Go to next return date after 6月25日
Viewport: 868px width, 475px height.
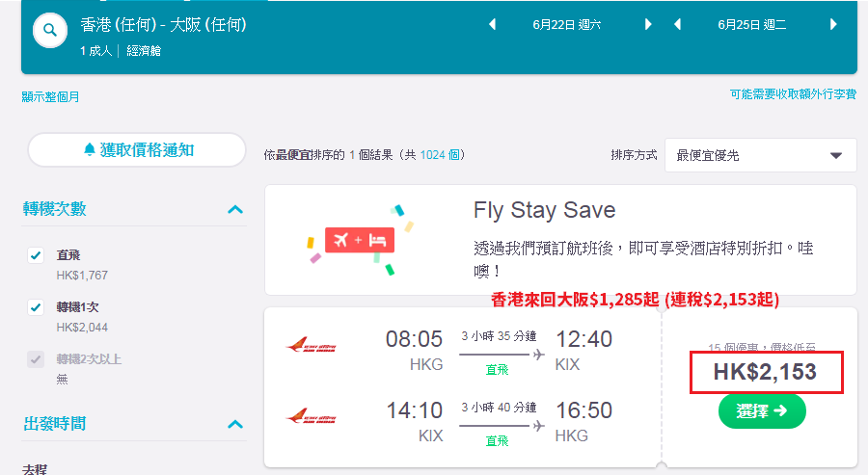pos(833,24)
